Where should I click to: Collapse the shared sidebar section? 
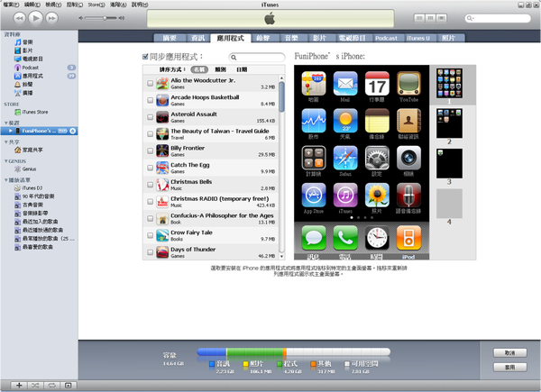pyautogui.click(x=6, y=141)
